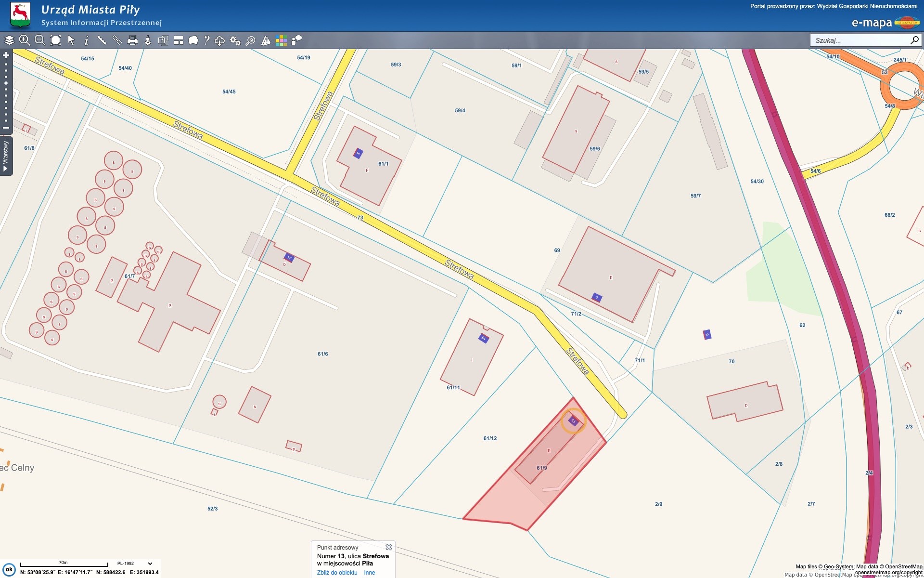Select the ruler measurement tool
Image resolution: width=924 pixels, height=578 pixels.
click(102, 40)
